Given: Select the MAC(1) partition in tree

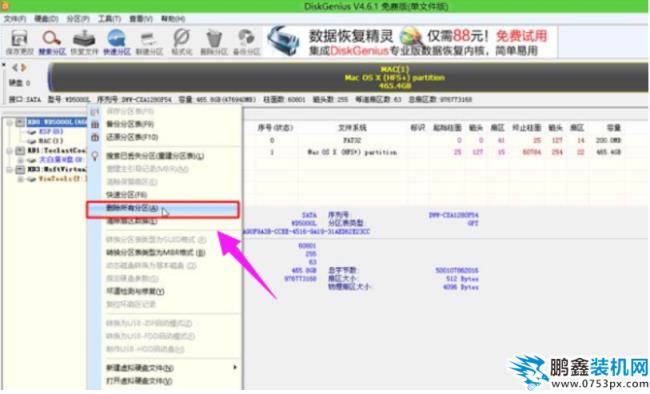Looking at the screenshot, I should [x=51, y=141].
